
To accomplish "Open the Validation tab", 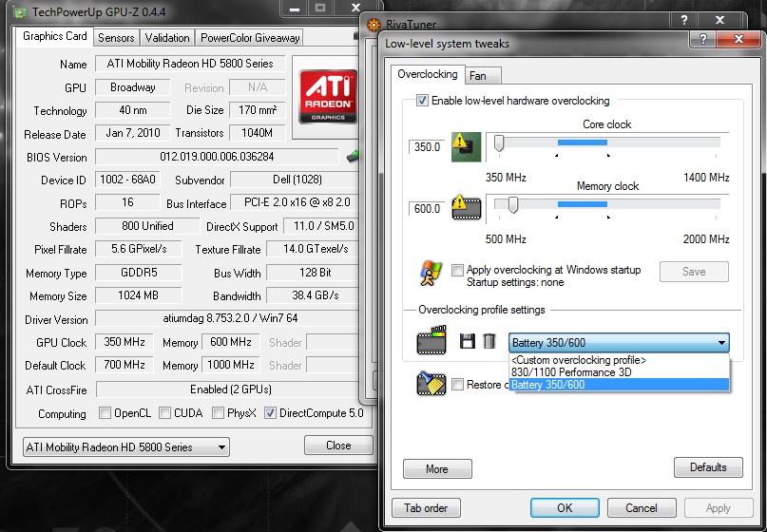I will tap(167, 38).
